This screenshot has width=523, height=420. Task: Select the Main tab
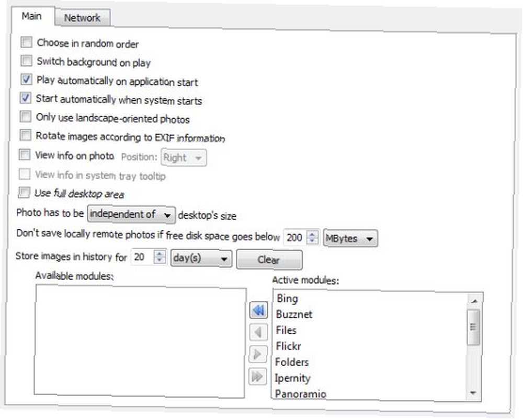point(32,16)
